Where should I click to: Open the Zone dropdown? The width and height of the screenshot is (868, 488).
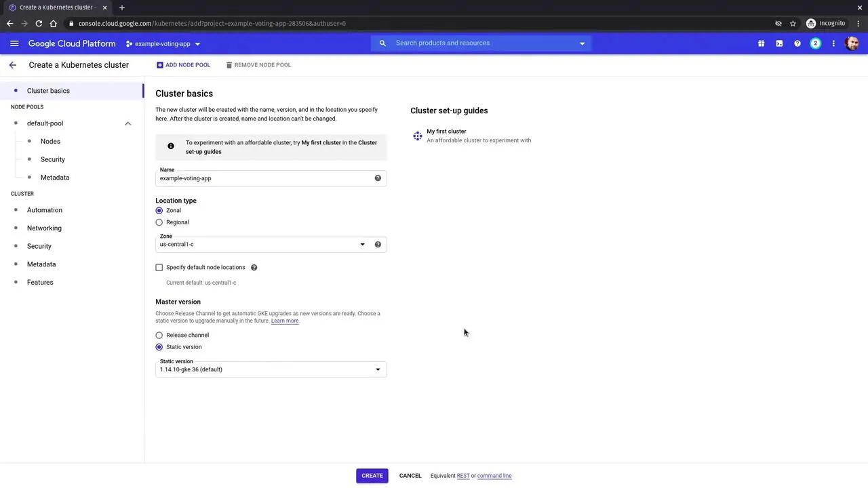pyautogui.click(x=362, y=244)
